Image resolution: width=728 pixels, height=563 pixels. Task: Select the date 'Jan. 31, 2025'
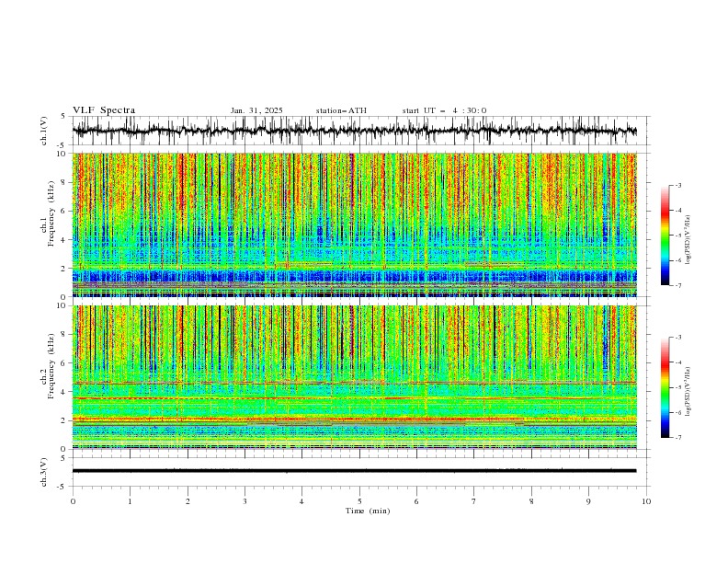[256, 110]
